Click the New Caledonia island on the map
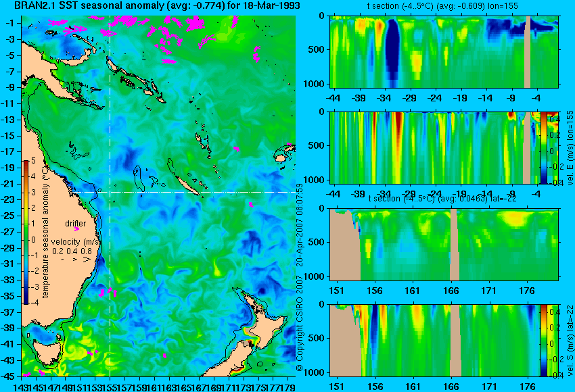The image size is (575, 392). [x=187, y=184]
